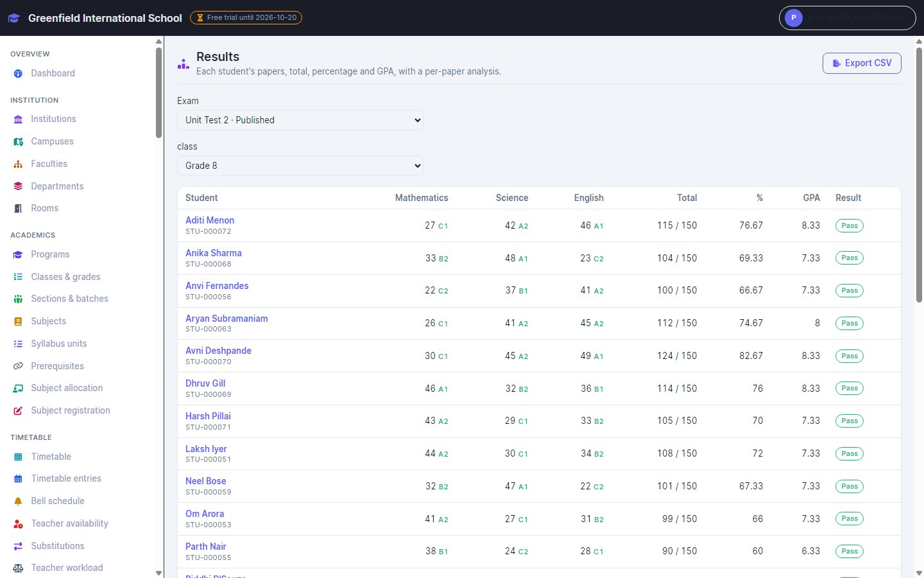Click total 124 / 150 for Avni Deshpande

pos(677,356)
